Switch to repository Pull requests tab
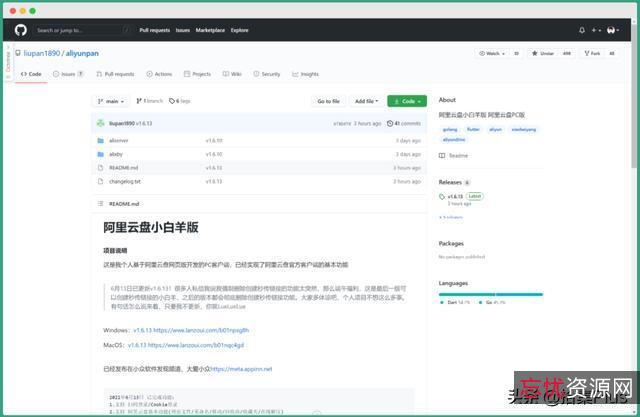Viewport: 640px width, 417px height. 115,74
